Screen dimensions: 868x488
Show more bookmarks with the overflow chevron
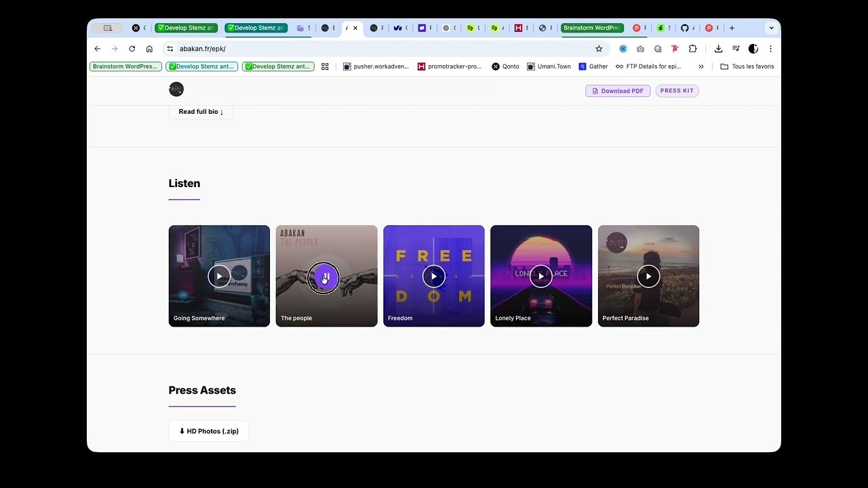point(701,66)
